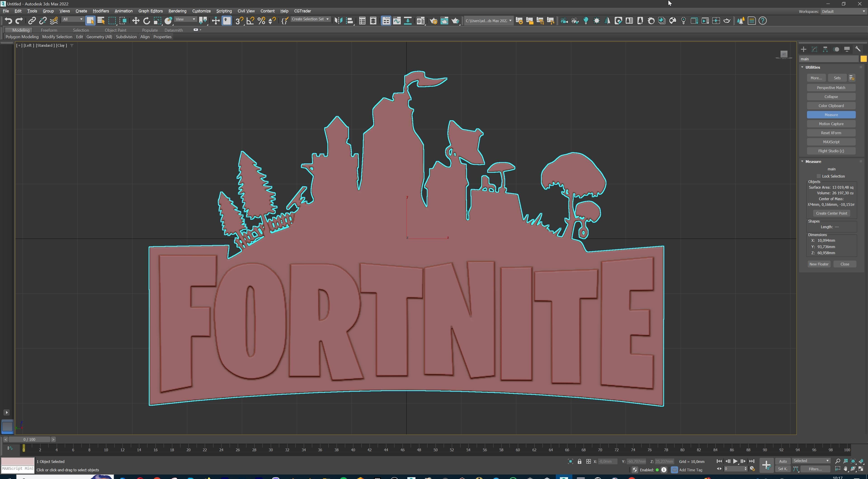Activate Select and Link tool

click(x=32, y=21)
